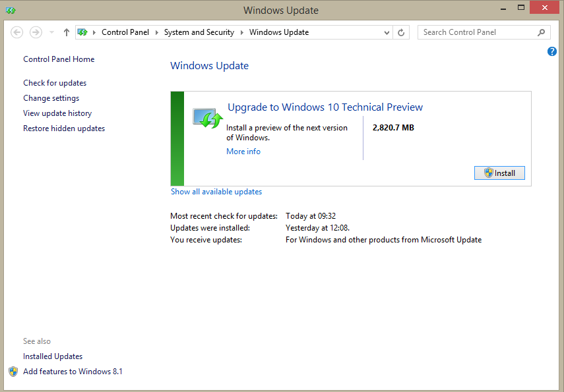This screenshot has height=392, width=564.
Task: Open the address bar history dropdown
Action: pyautogui.click(x=387, y=33)
